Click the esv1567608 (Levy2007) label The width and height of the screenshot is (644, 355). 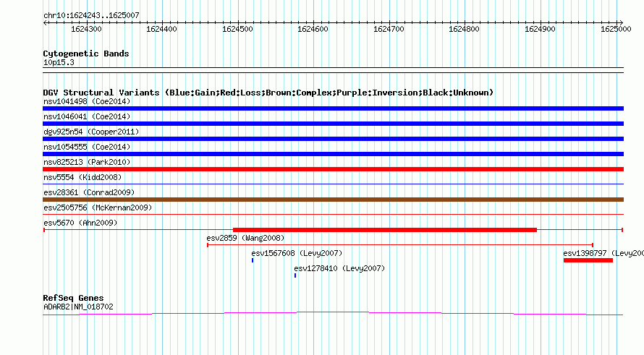(x=297, y=253)
